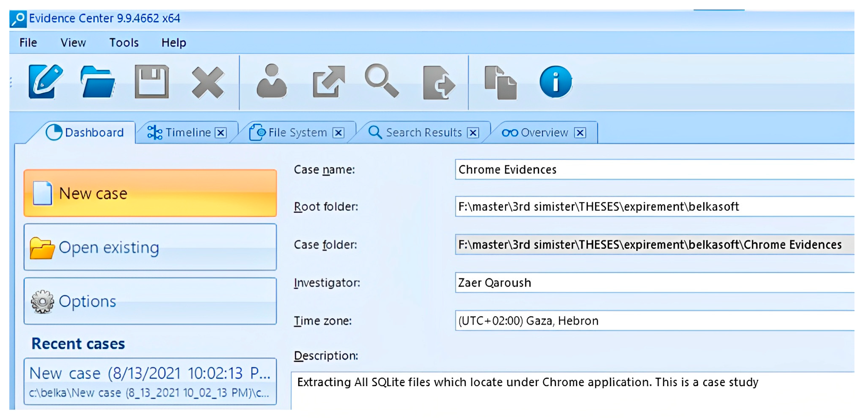Viewport: 868px width, 418px height.
Task: Click the person silhouette toolbar icon
Action: pos(271,82)
